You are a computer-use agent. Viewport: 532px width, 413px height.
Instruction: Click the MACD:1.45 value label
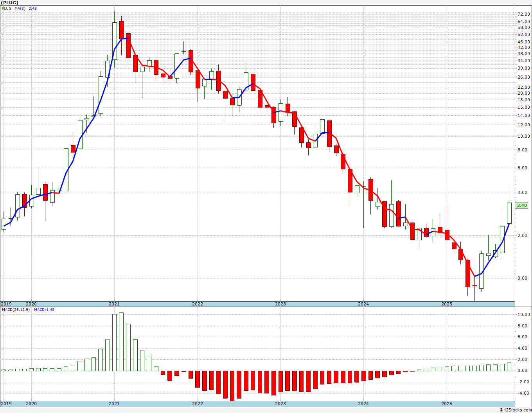point(44,309)
